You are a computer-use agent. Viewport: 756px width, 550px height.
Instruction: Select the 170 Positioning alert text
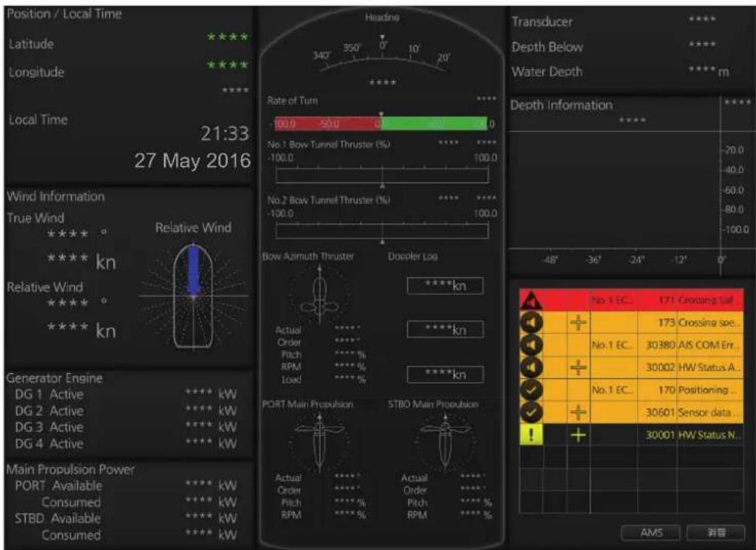[x=697, y=389]
